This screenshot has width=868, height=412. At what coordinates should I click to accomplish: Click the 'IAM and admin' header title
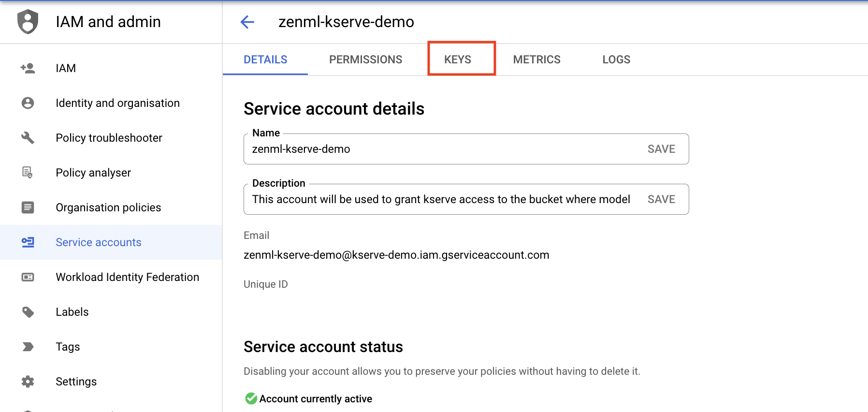[x=108, y=22]
